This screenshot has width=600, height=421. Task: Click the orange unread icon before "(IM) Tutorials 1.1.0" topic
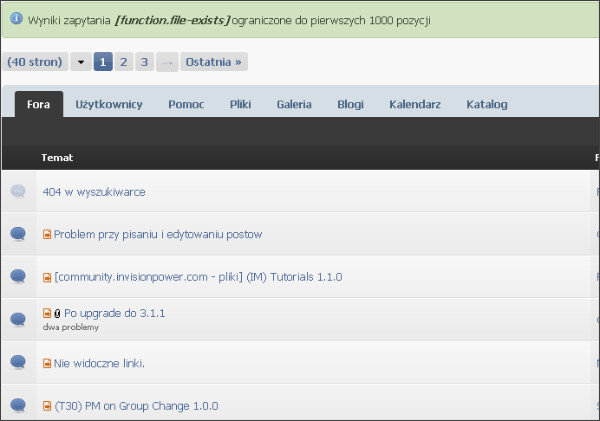coord(47,277)
